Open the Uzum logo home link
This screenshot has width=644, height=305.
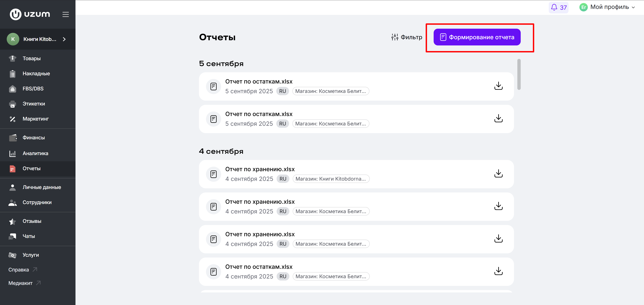point(30,14)
